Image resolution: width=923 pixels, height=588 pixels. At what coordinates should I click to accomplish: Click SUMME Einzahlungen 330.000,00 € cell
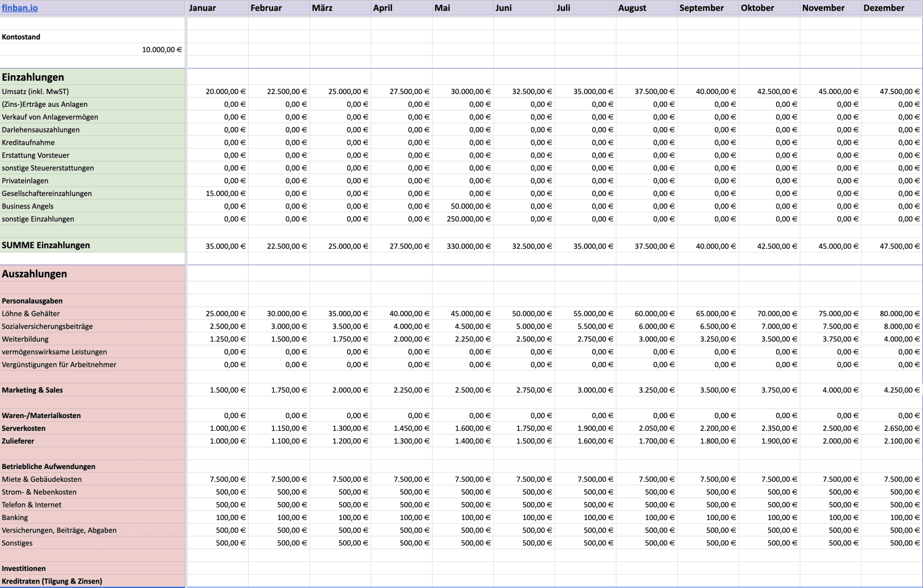(x=468, y=246)
